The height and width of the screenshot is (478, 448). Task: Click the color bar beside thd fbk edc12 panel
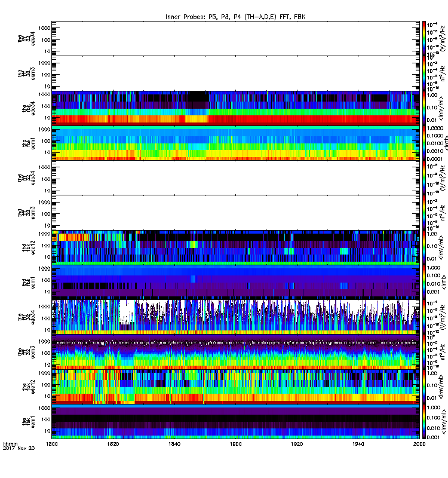424,247
